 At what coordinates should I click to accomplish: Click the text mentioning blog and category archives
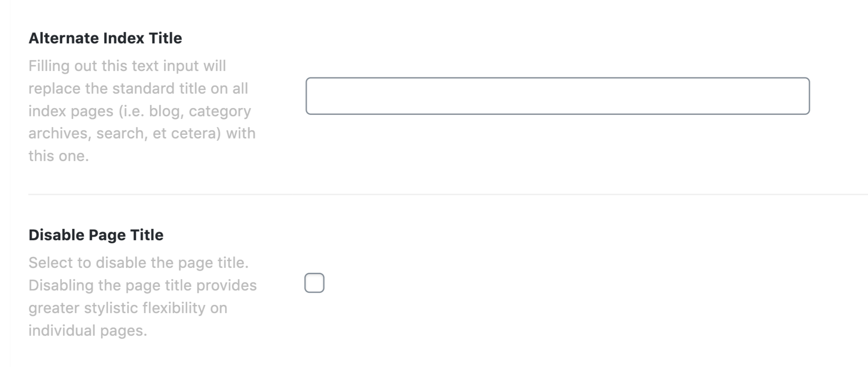(139, 111)
